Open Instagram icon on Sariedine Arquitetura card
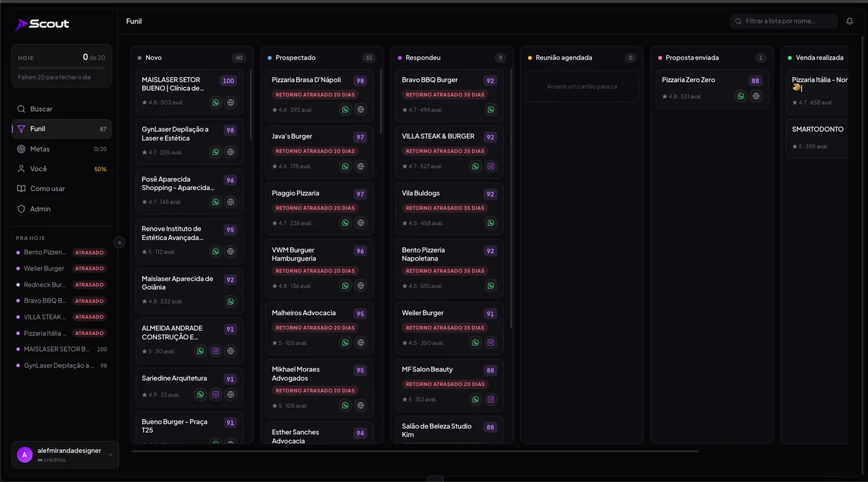 coord(216,395)
